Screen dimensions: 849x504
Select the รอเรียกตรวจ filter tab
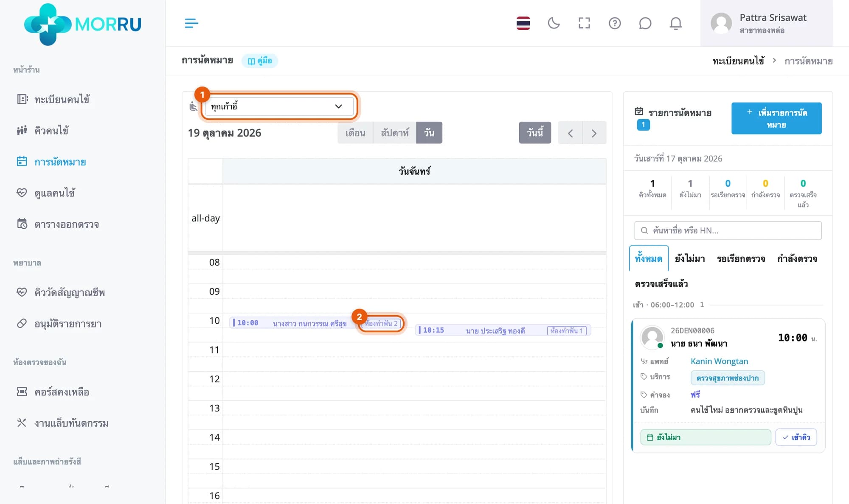[741, 258]
